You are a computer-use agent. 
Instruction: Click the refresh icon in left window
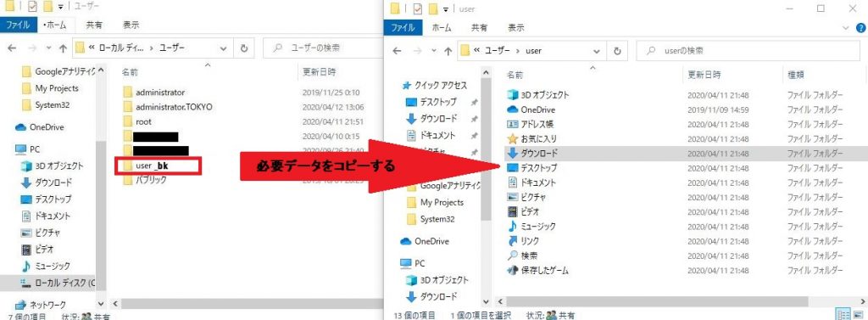tap(243, 48)
